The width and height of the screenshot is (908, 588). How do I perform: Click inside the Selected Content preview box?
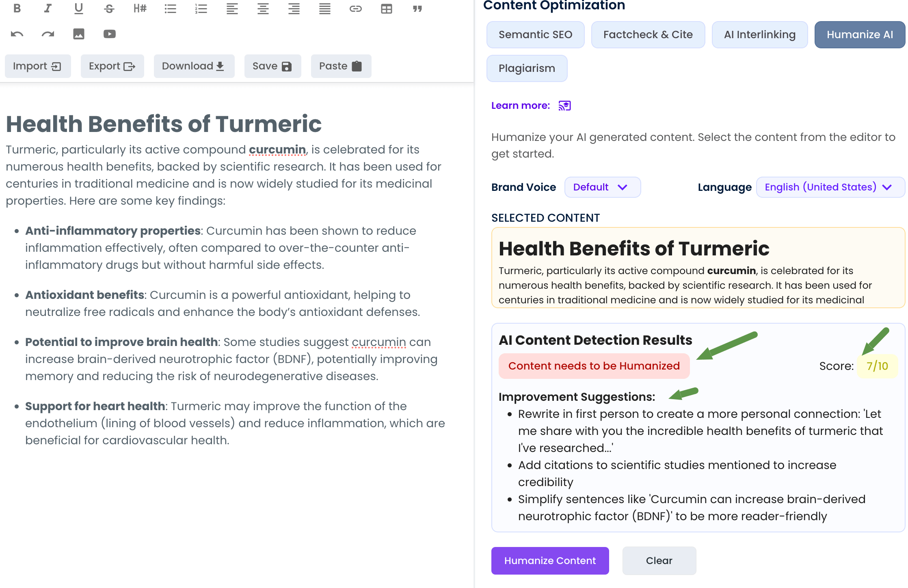coord(698,268)
